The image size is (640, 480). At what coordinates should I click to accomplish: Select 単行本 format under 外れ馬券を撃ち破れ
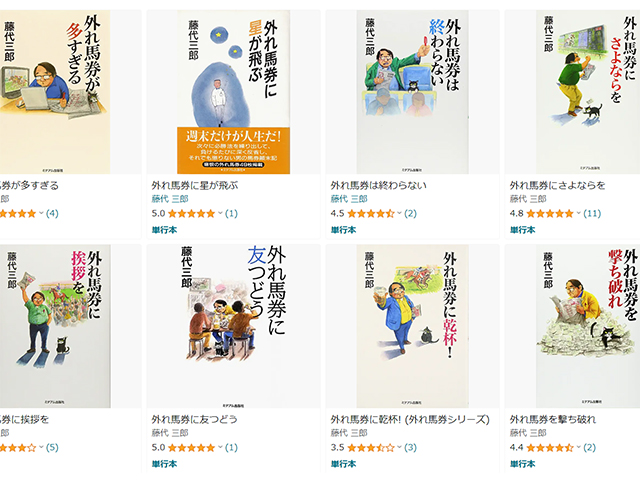[x=522, y=464]
